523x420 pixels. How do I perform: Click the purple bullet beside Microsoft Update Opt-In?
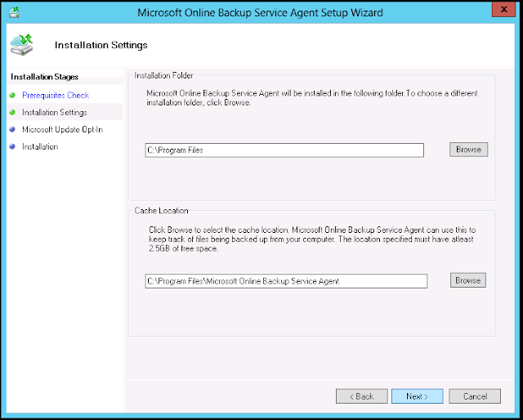(12, 129)
